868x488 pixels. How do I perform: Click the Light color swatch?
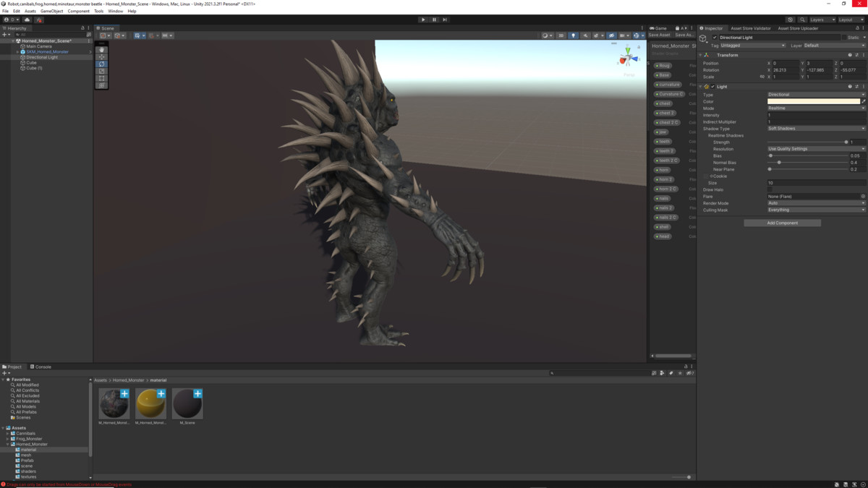[814, 101]
